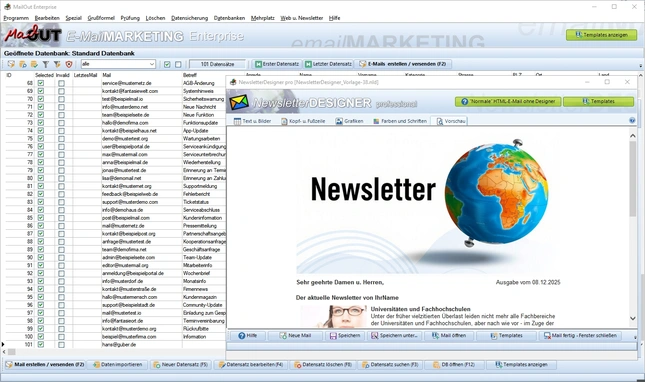Click Neuer Datensatz (F5) button
This screenshot has width=645, height=382.
coord(181,365)
